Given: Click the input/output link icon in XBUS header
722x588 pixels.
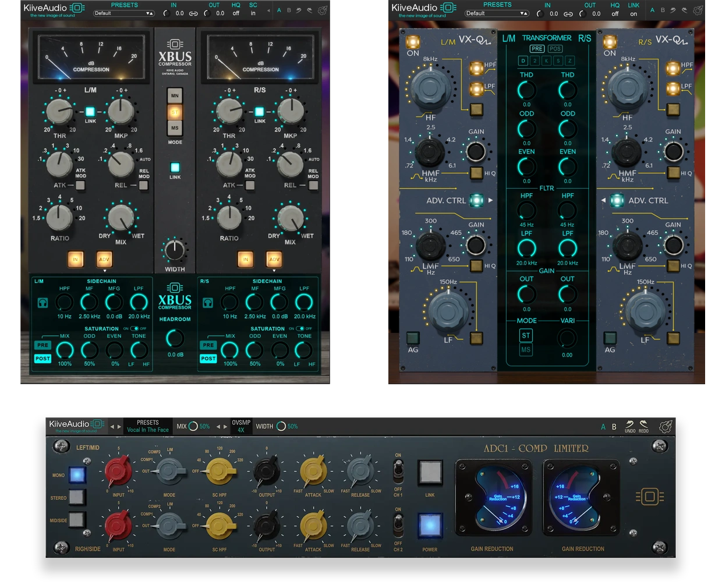Looking at the screenshot, I should click(193, 13).
